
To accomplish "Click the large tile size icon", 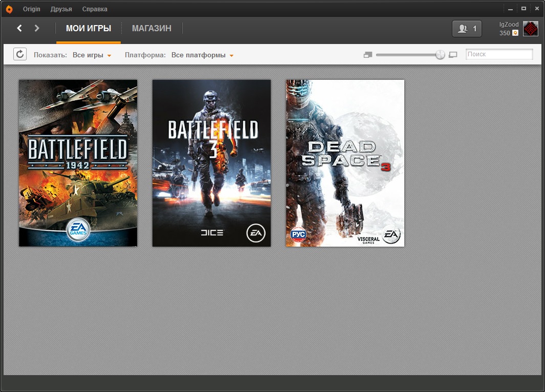I will [x=453, y=55].
